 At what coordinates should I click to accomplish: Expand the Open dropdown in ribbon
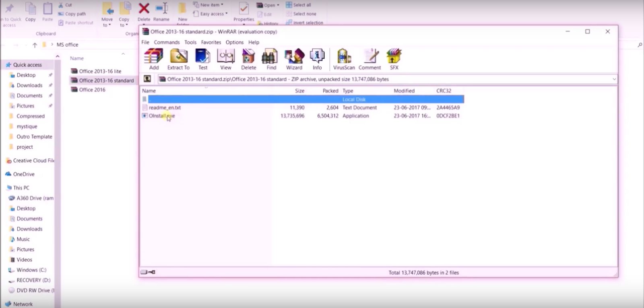[268, 5]
